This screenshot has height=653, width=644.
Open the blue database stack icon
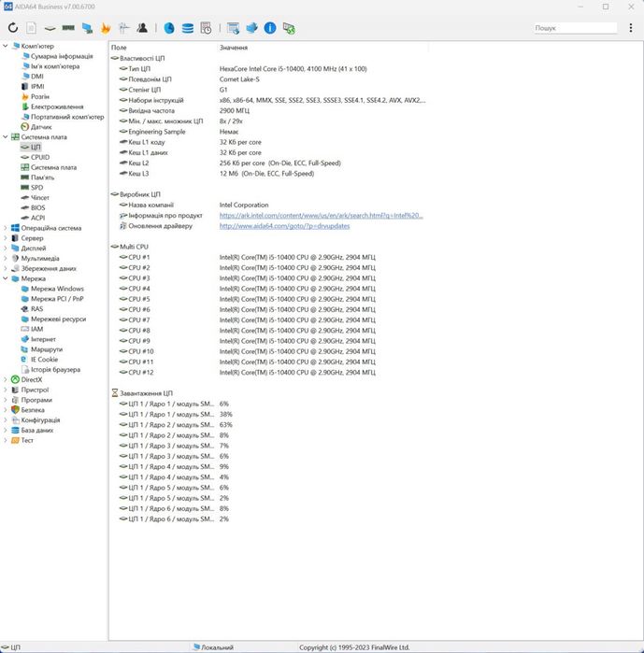[188, 28]
